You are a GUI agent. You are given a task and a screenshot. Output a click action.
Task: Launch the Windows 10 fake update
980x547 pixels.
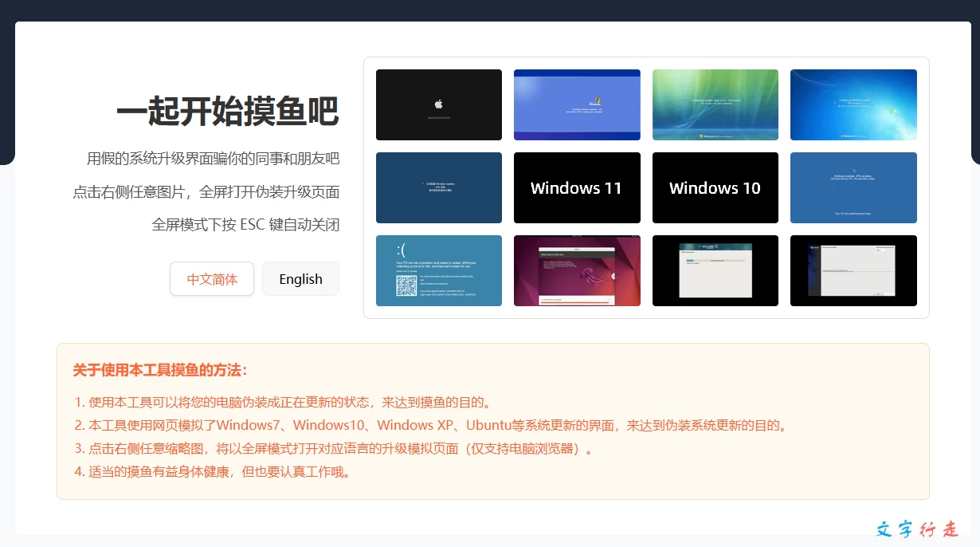[x=715, y=187]
